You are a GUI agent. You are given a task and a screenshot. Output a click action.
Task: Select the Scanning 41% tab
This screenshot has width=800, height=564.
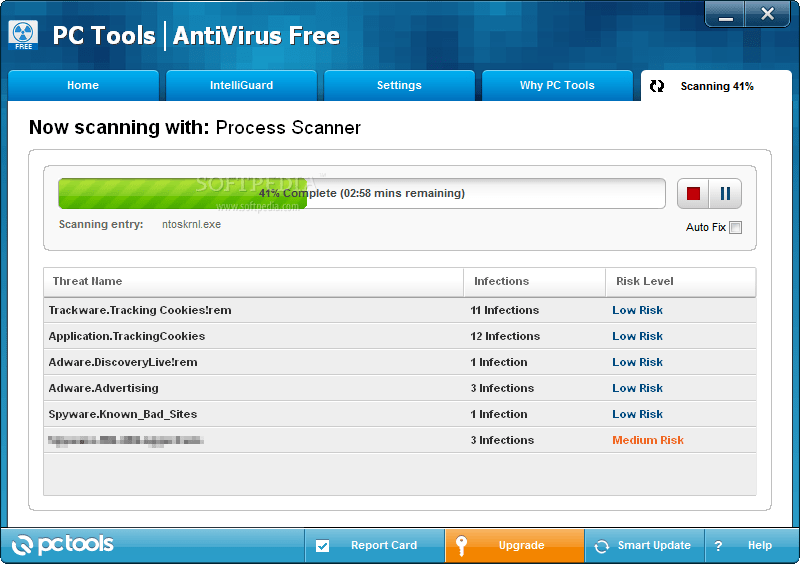716,86
